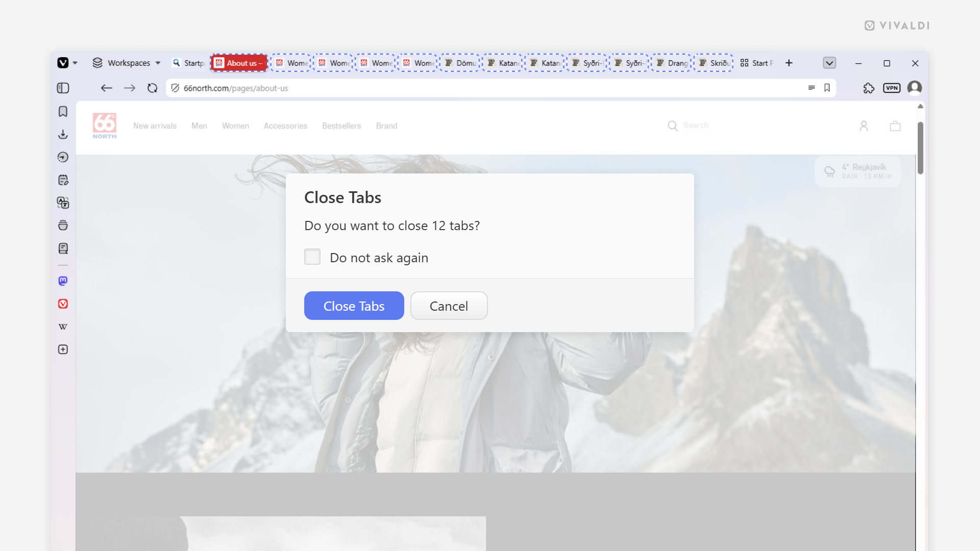The width and height of the screenshot is (980, 551).
Task: Switch to the Drang tab
Action: (671, 63)
